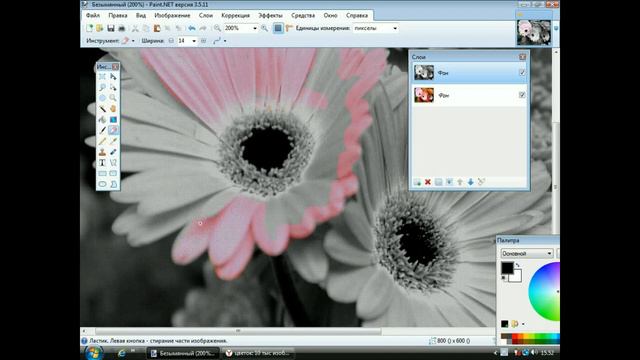Click the Zoom In magnifier in toolbar
The height and width of the screenshot is (360, 640).
(264, 28)
